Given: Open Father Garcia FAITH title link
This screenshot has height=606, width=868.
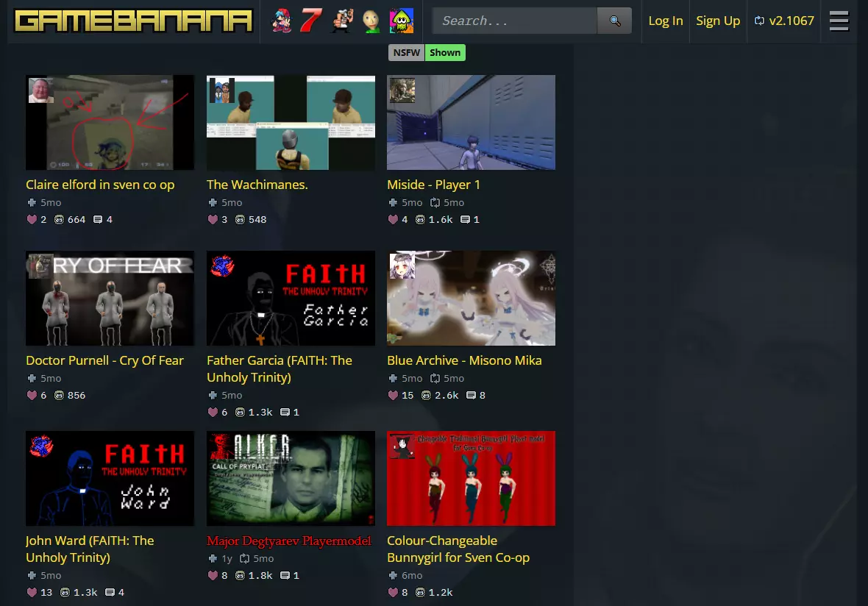Looking at the screenshot, I should (x=280, y=369).
